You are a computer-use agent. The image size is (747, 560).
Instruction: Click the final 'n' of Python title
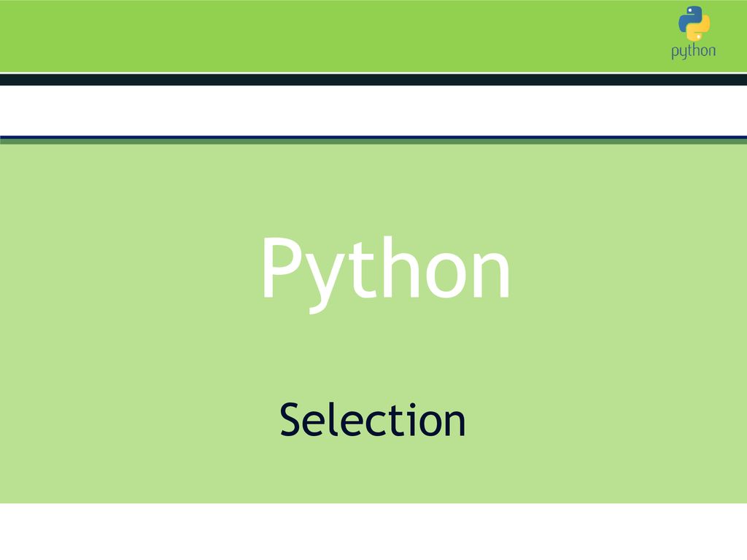(491, 274)
